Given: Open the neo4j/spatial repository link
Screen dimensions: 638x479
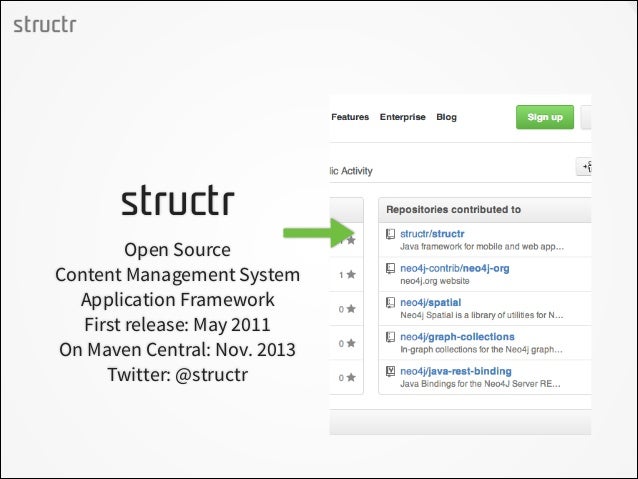Looking at the screenshot, I should [430, 302].
